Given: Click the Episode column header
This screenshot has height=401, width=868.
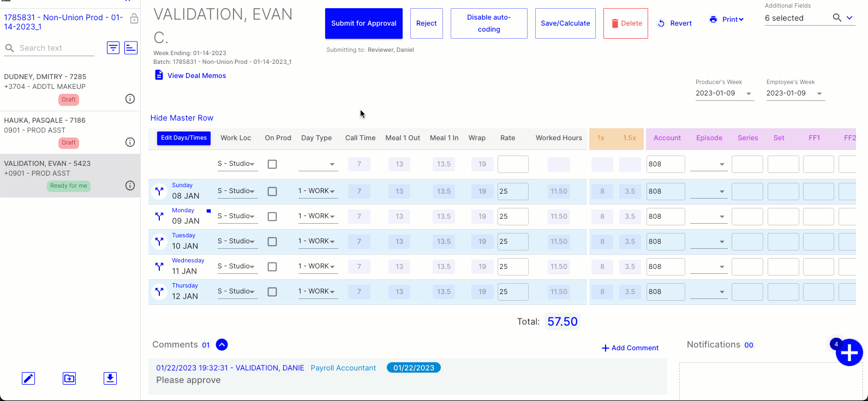Looking at the screenshot, I should tap(709, 138).
